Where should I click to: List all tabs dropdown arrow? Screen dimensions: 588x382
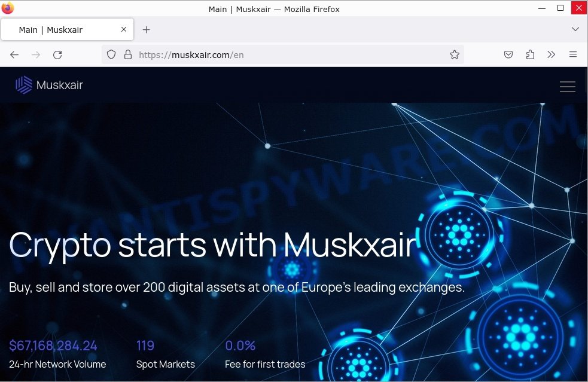click(x=575, y=29)
